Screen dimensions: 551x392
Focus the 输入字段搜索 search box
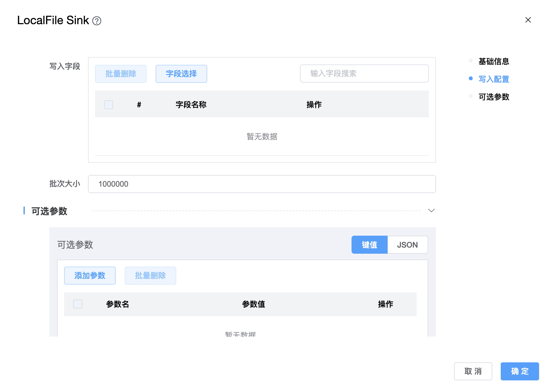coord(364,73)
